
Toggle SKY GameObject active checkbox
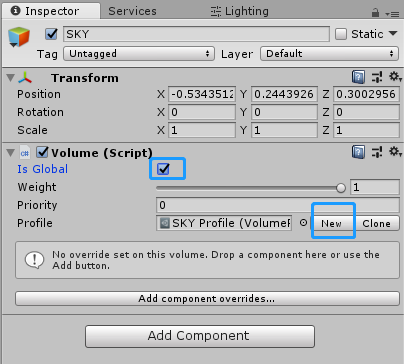click(x=51, y=34)
